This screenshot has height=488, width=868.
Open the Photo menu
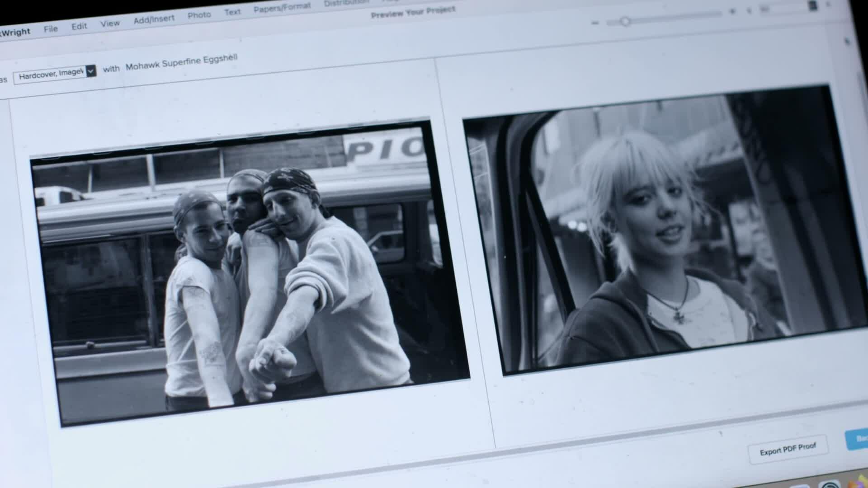[199, 15]
